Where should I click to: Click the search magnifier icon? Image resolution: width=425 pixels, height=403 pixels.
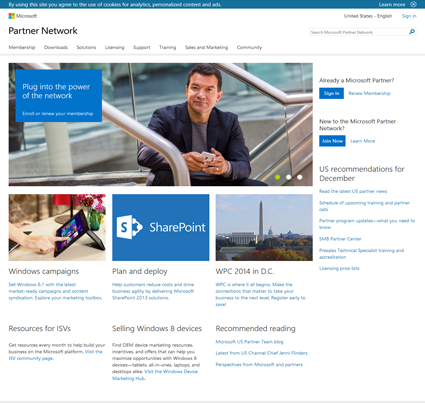click(x=412, y=32)
